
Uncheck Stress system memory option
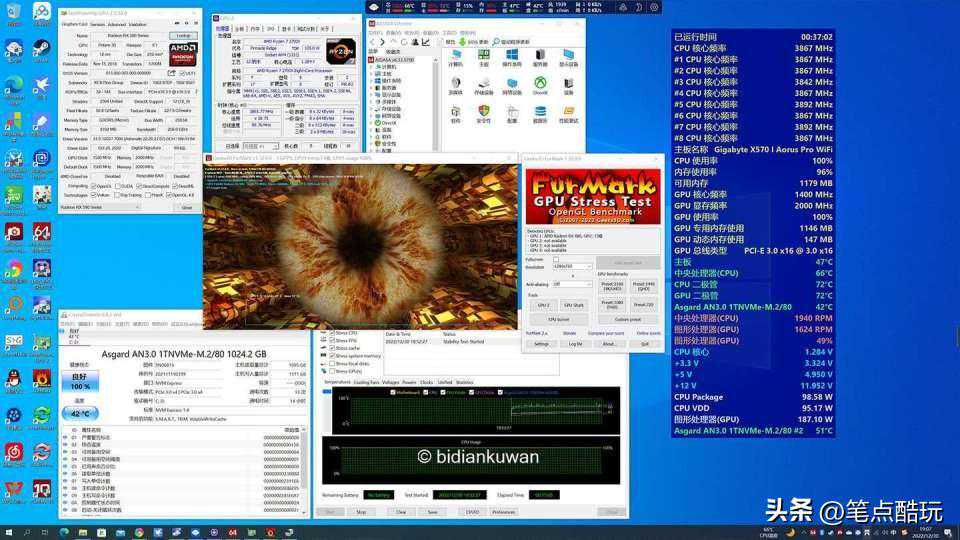click(x=333, y=356)
